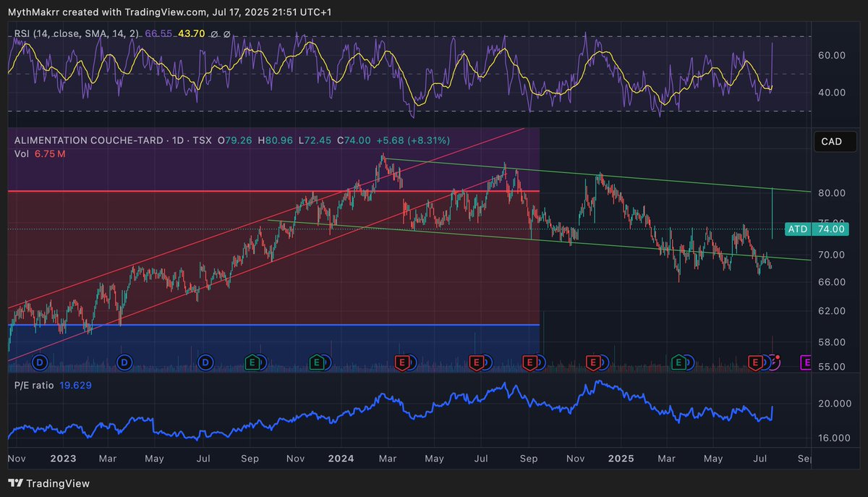Click green earnings E marker just before 2024
This screenshot has height=497, width=868.
(315, 361)
